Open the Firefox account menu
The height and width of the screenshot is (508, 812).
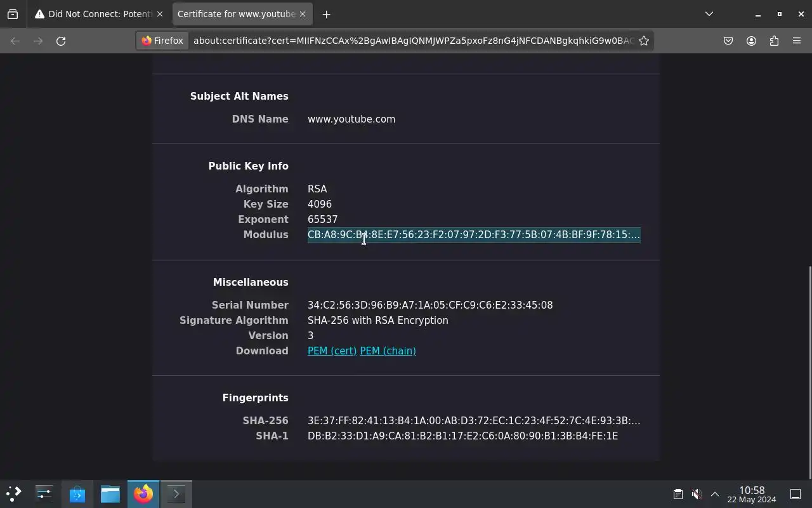point(751,41)
